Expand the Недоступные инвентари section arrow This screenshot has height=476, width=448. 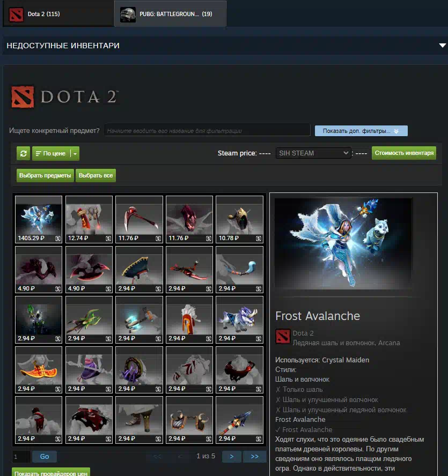coord(442,46)
